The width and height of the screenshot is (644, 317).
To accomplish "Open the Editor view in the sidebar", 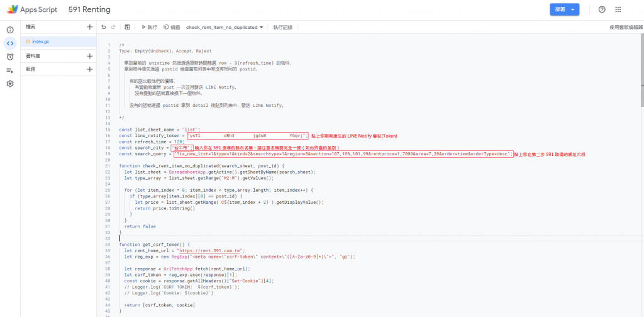I will [10, 43].
